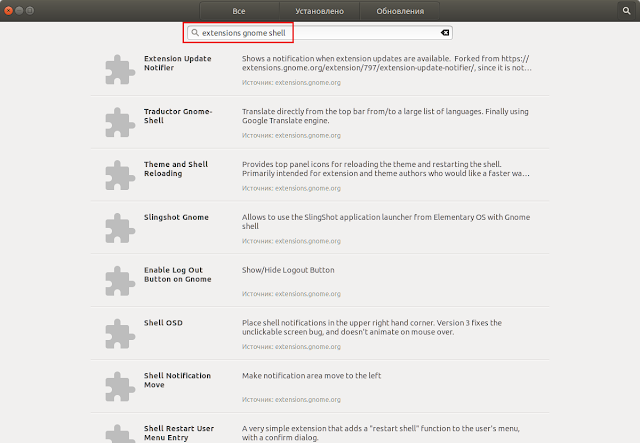Clear the search field text

point(445,33)
